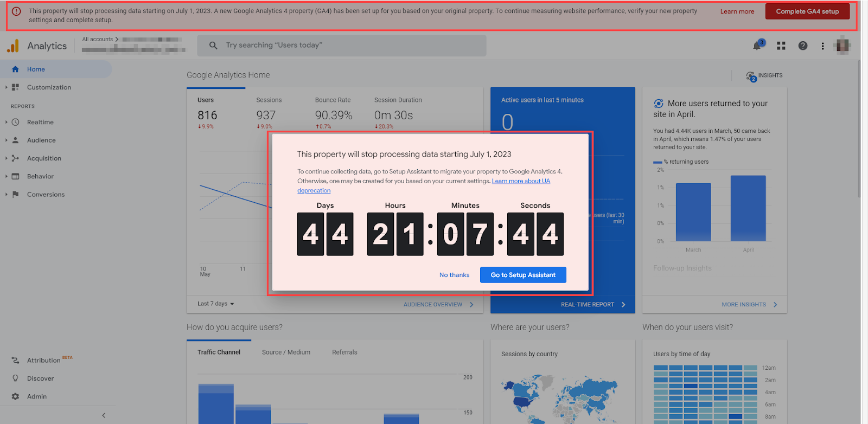Click the Admin gear icon
This screenshot has width=868, height=424.
click(x=15, y=396)
